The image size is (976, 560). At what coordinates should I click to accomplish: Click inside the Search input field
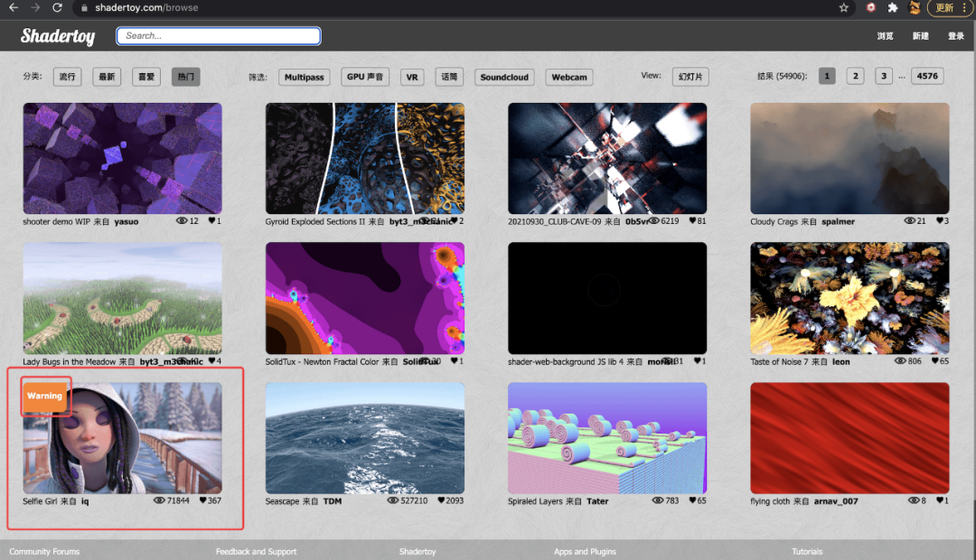(x=217, y=35)
